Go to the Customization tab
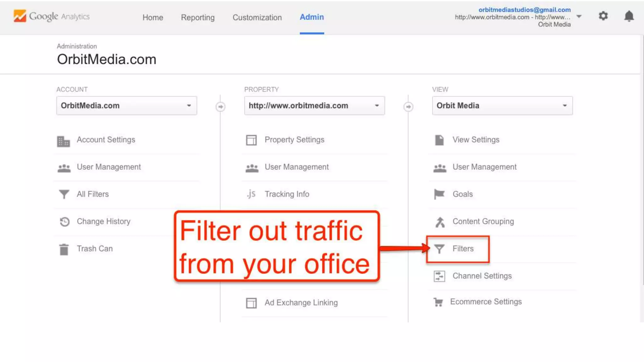Screen dimensions: 644x362 (257, 17)
